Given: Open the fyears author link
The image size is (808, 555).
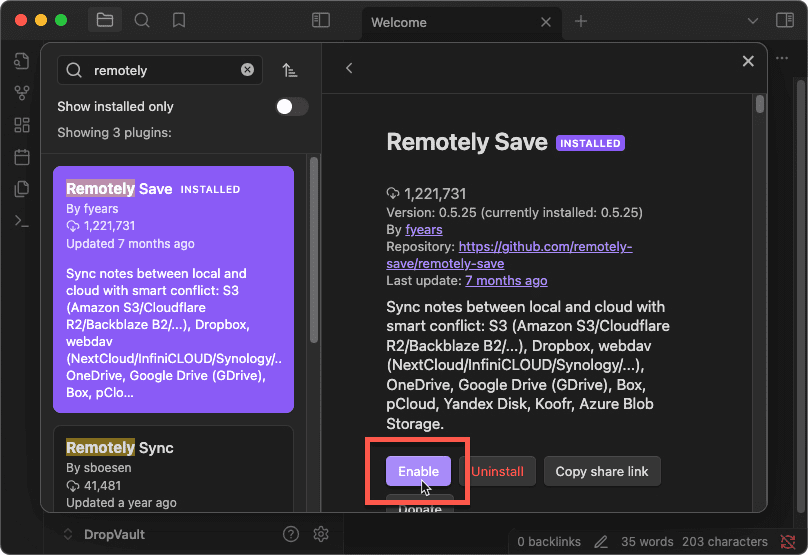Looking at the screenshot, I should (x=424, y=229).
